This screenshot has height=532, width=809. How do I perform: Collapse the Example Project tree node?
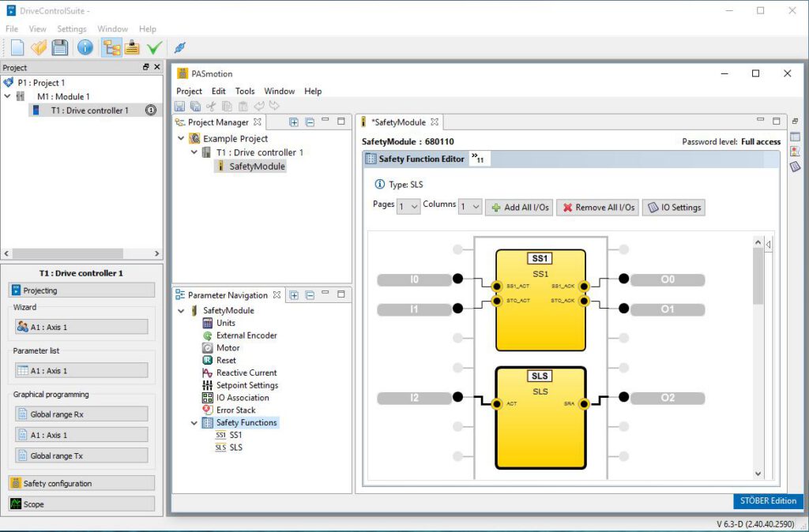tap(181, 139)
